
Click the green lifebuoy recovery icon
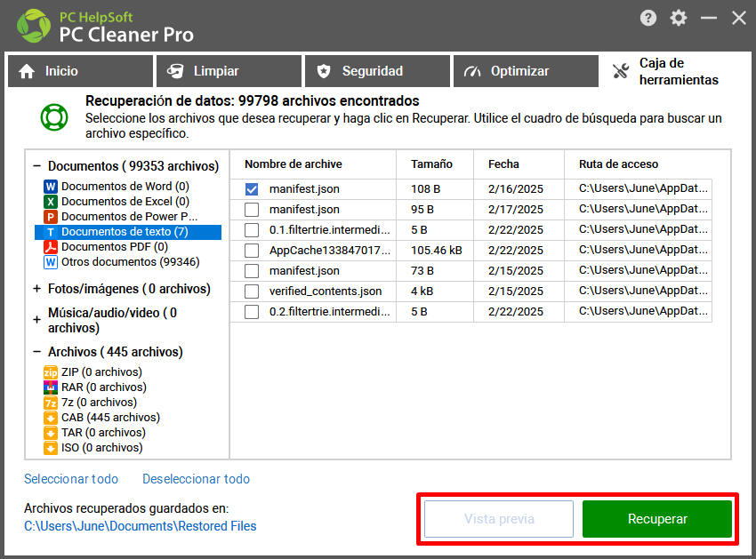tap(54, 117)
